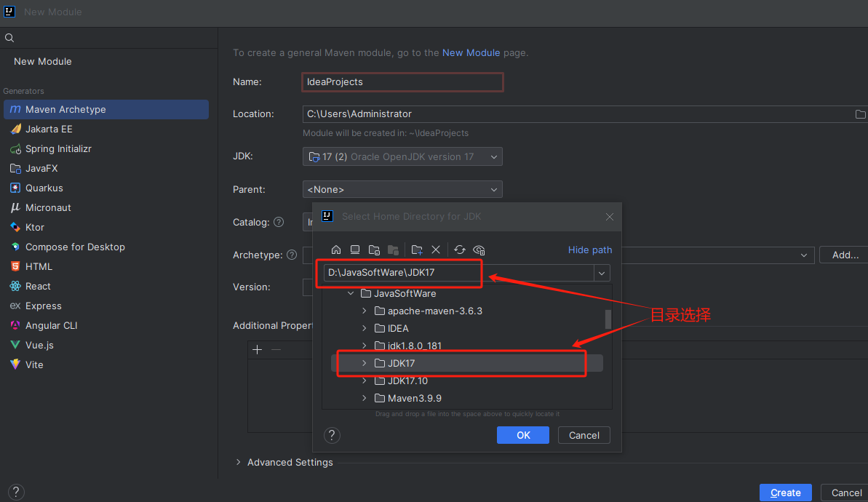Select New Module in sidebar
Viewport: 868px width, 502px height.
(43, 61)
